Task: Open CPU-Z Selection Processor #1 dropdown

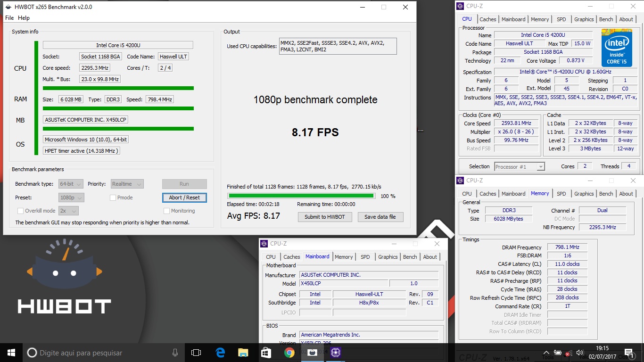Action: (x=520, y=166)
